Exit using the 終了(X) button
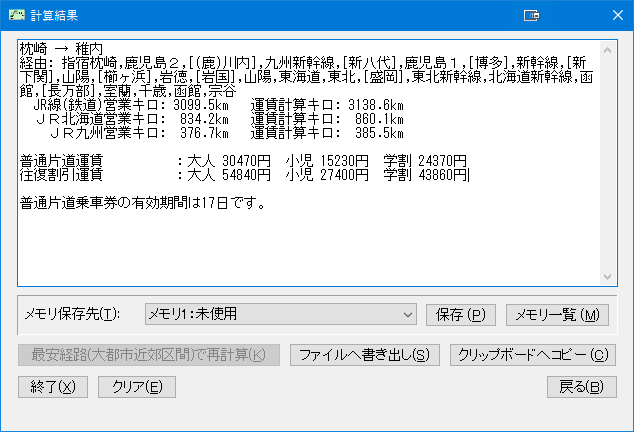Screen dimensions: 634x432 pyautogui.click(x=46, y=387)
